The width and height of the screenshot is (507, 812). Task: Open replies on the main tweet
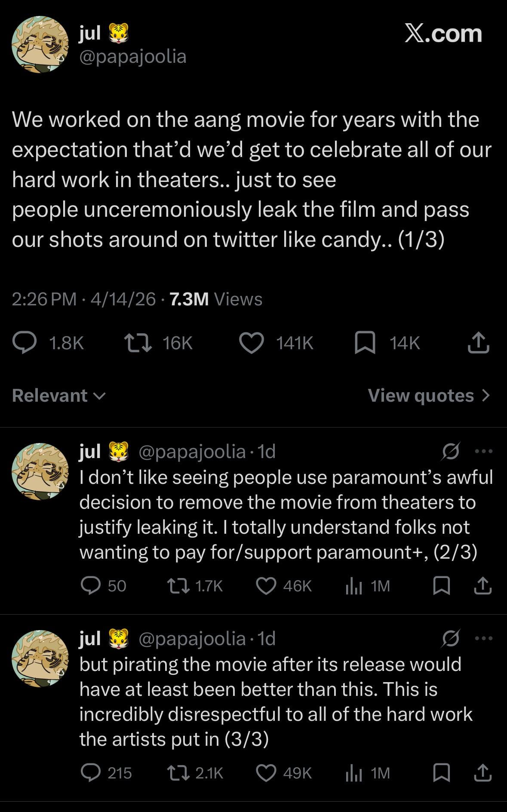coord(24,343)
